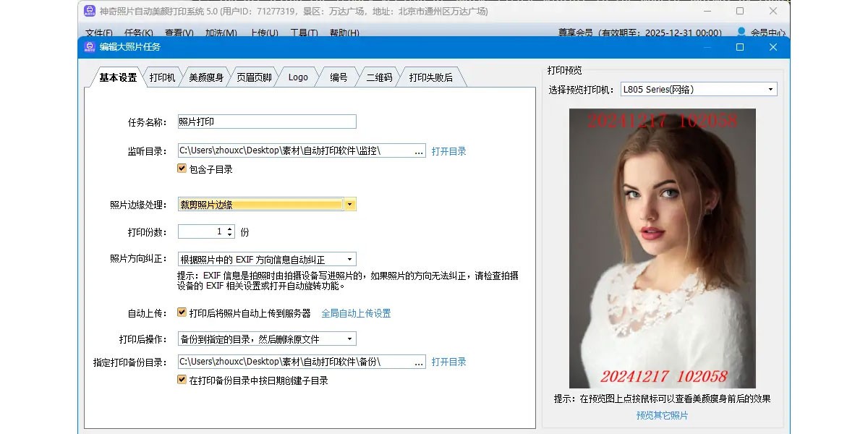Disable auto upload to server after printing

[182, 313]
